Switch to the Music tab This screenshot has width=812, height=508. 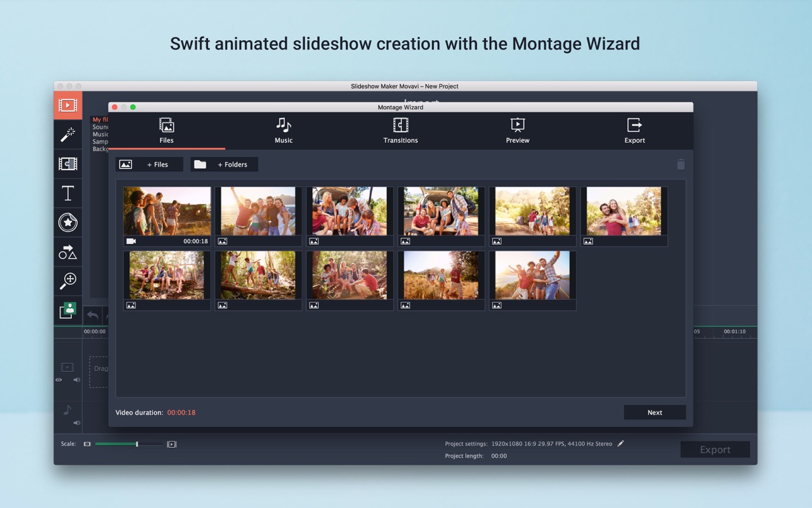coord(284,131)
